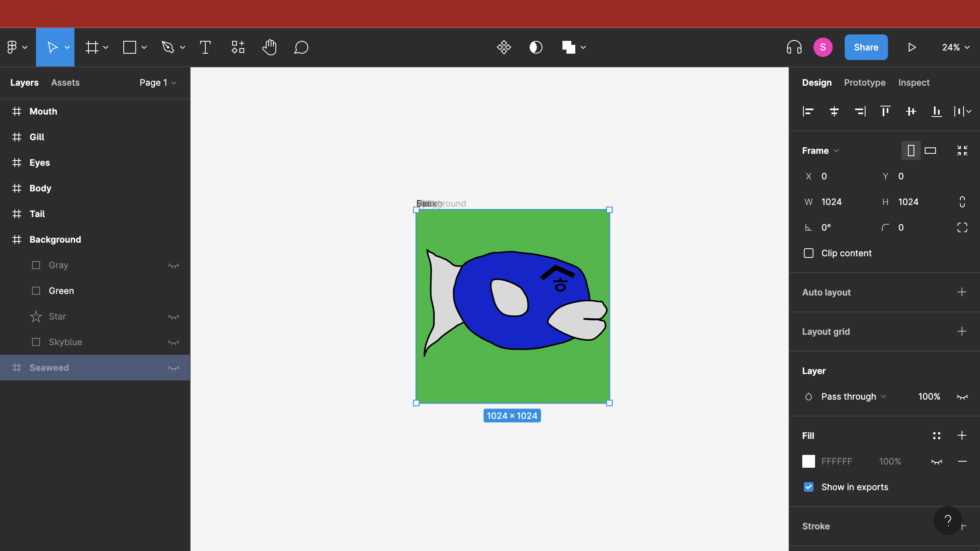The width and height of the screenshot is (980, 551).
Task: Click the Create component icon
Action: [x=504, y=47]
